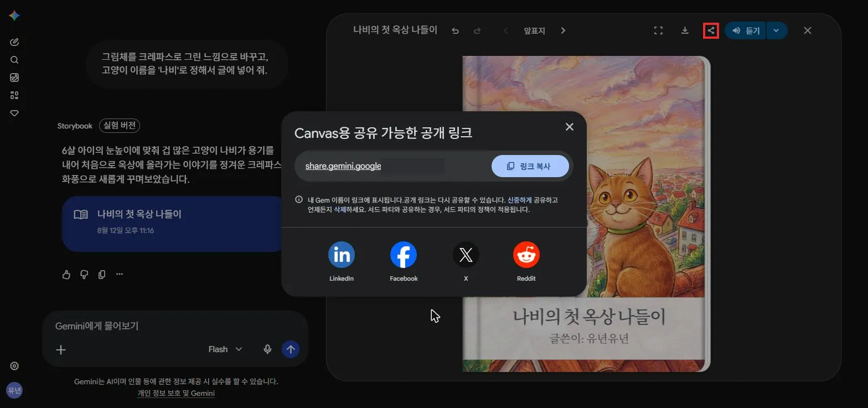Open 개인 정보 보호 및 Gemini link
Viewport: 868px width, 408px height.
click(176, 394)
